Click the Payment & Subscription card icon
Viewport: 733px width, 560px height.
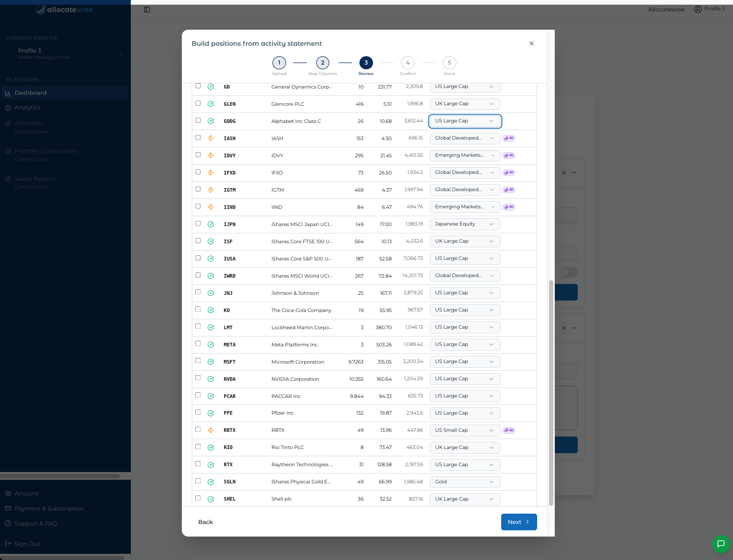(8, 508)
